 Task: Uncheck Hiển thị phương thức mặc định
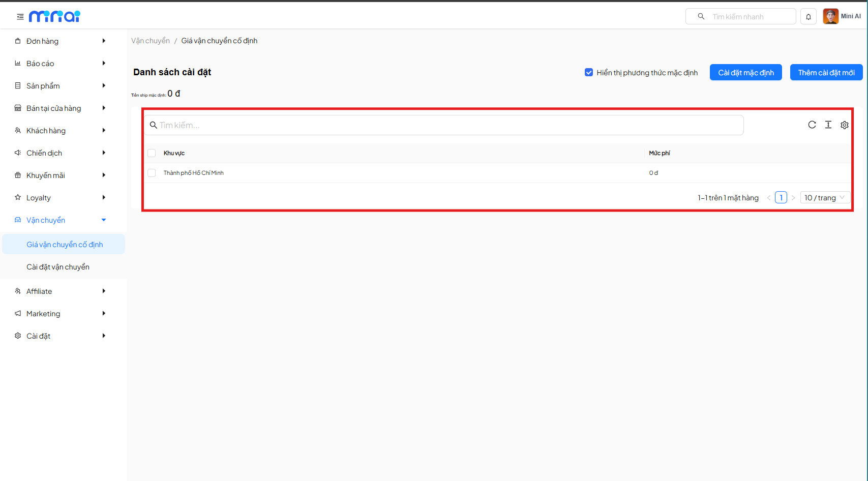click(x=589, y=73)
